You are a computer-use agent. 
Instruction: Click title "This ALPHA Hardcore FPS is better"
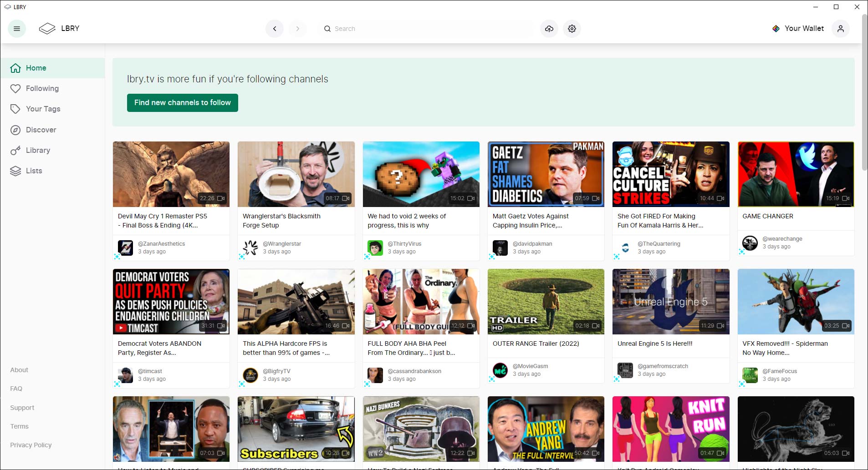(x=286, y=348)
